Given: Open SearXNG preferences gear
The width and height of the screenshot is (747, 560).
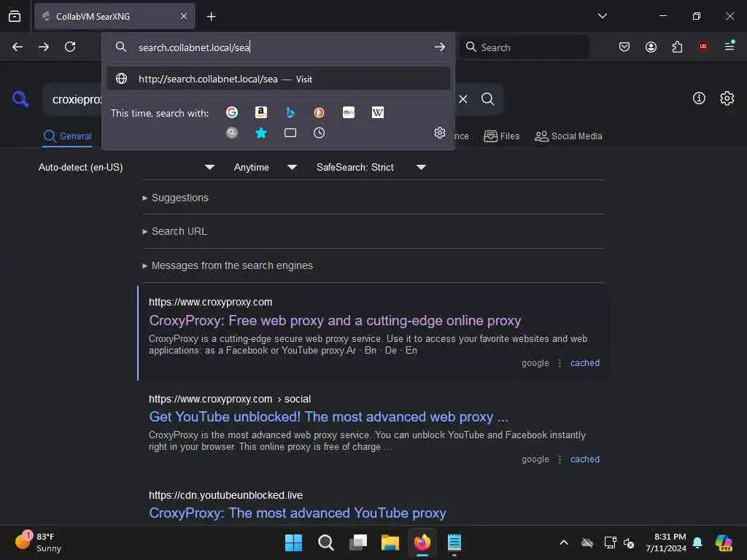Looking at the screenshot, I should [727, 98].
